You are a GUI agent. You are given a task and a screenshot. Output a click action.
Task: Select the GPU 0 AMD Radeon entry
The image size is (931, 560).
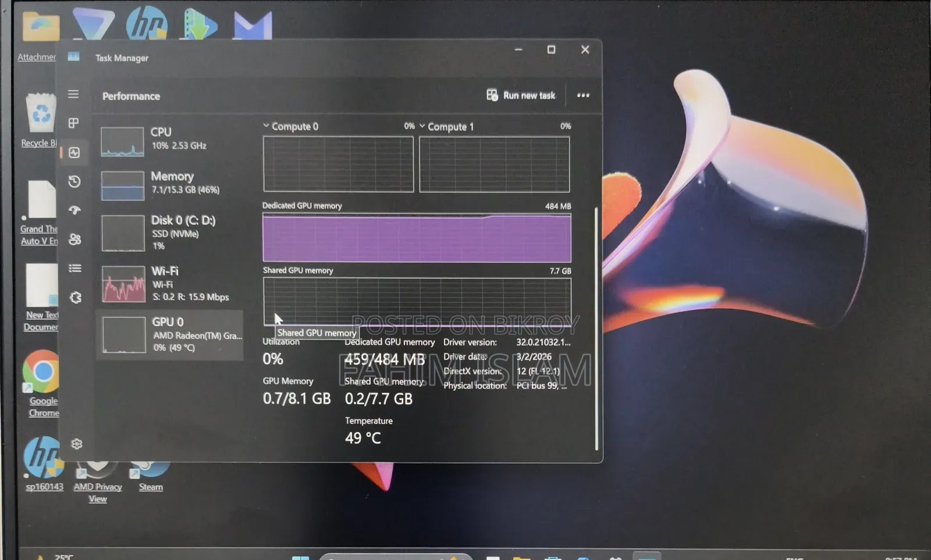point(170,335)
